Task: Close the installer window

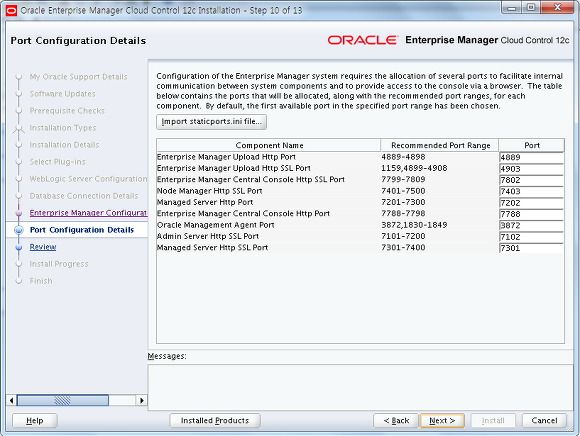Action: pos(557,8)
